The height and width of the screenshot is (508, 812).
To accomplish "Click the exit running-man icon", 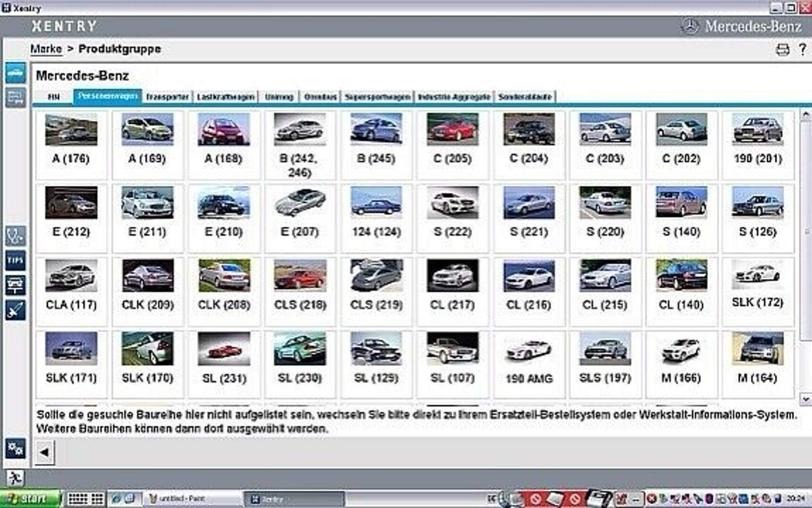I will (15, 478).
